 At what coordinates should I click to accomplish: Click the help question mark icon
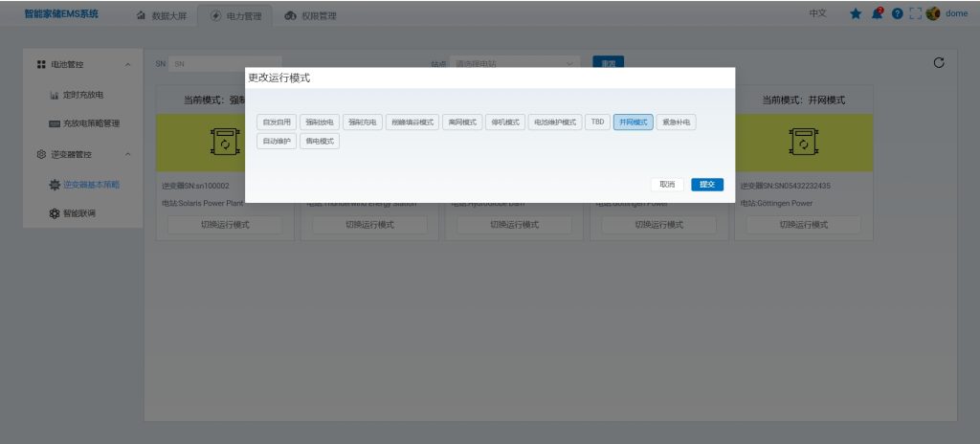point(896,14)
